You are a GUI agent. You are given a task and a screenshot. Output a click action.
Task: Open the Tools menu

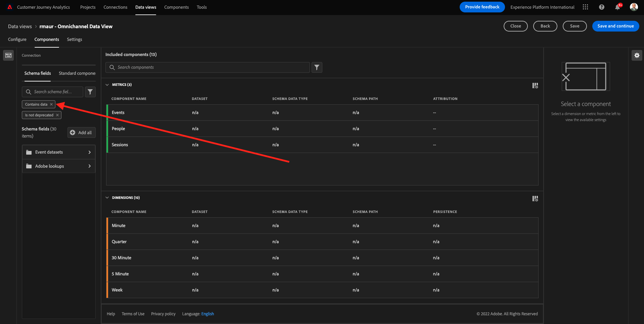(x=201, y=7)
